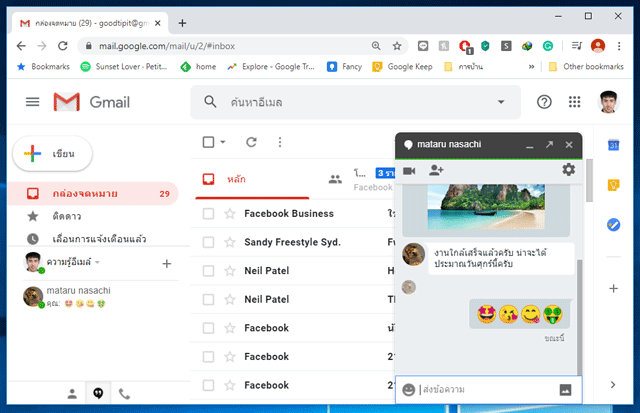The image size is (640, 413).
Task: Click the search magnifier icon in Gmail
Action: (210, 102)
